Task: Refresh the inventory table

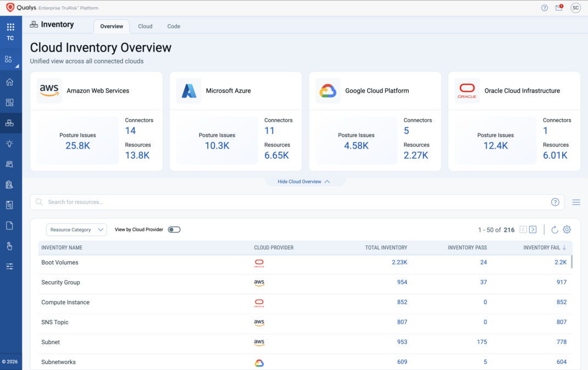Action: (554, 229)
